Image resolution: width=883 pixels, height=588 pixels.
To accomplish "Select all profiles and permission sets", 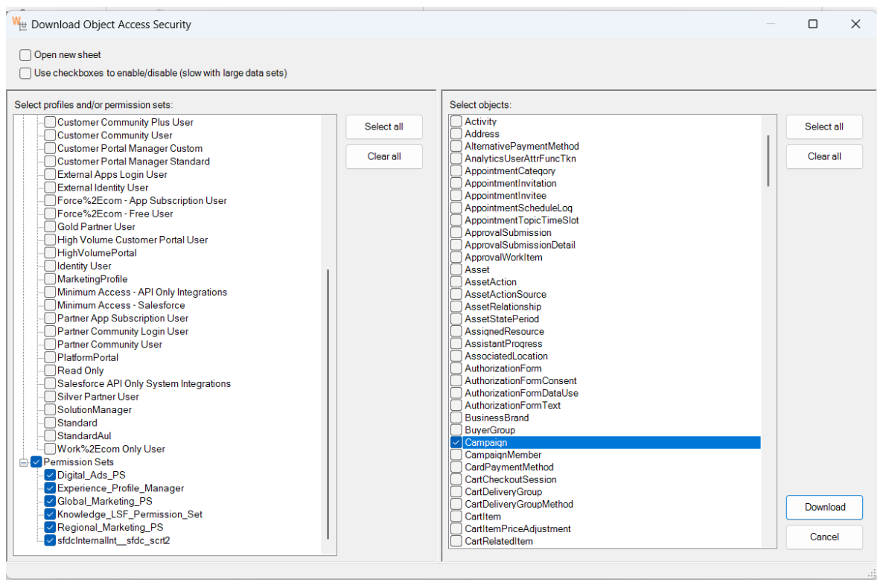I will [x=384, y=127].
